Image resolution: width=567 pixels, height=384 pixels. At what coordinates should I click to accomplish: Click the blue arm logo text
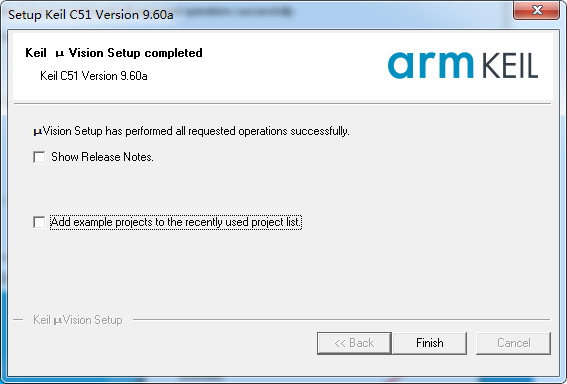click(x=430, y=65)
